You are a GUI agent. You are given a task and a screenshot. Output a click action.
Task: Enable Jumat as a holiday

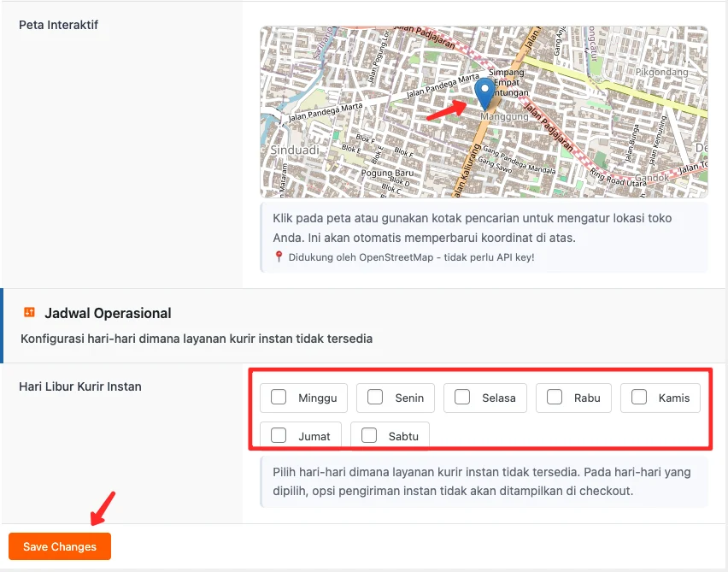278,435
